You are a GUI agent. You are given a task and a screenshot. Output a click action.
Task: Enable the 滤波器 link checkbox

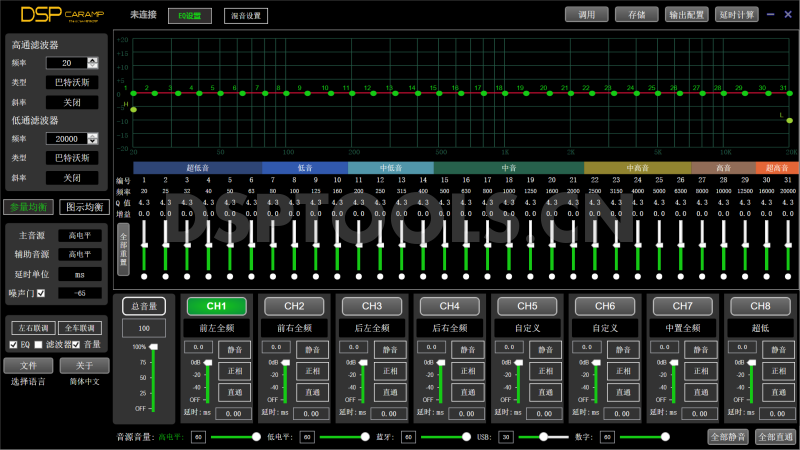click(38, 344)
